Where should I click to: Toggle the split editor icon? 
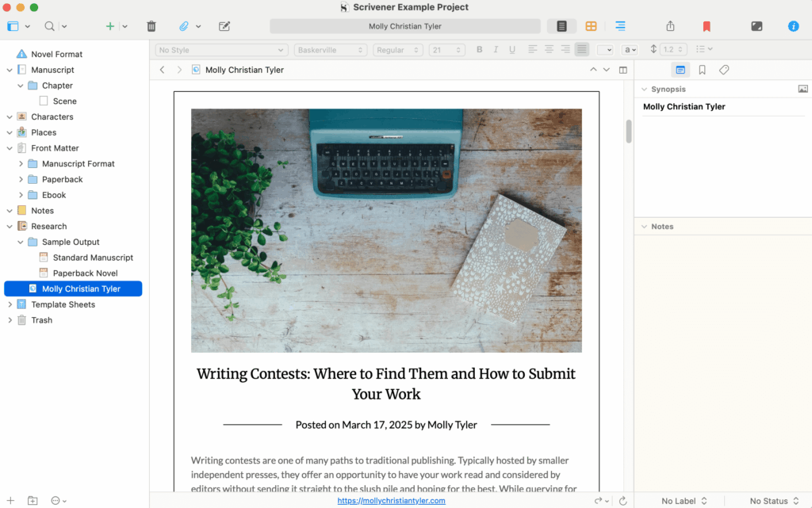coord(623,70)
